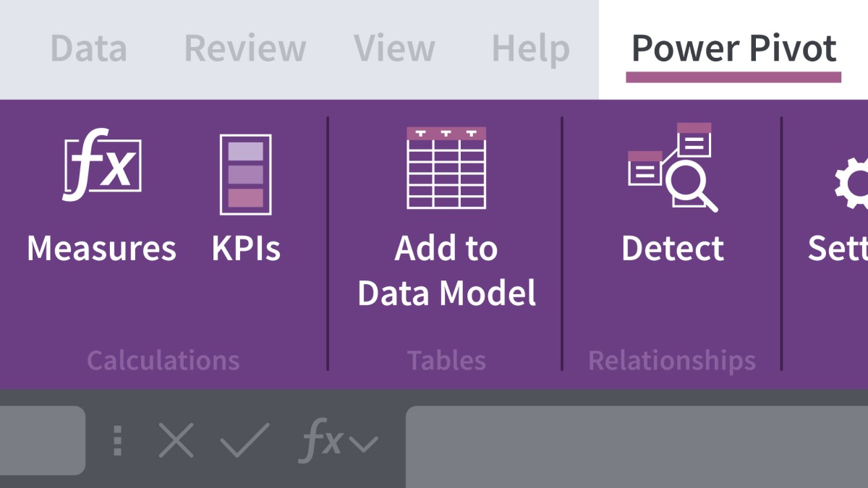Switch to the Data tab
868x488 pixels.
(88, 49)
